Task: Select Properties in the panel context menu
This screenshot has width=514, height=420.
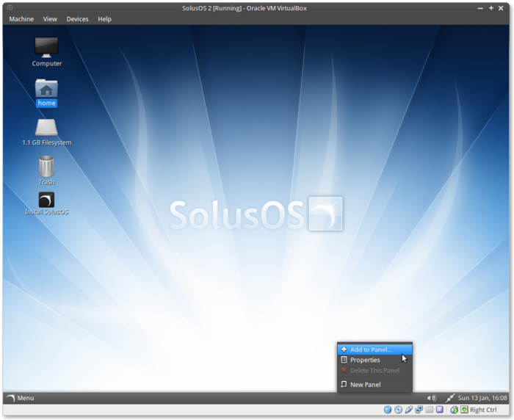Action: tap(365, 360)
